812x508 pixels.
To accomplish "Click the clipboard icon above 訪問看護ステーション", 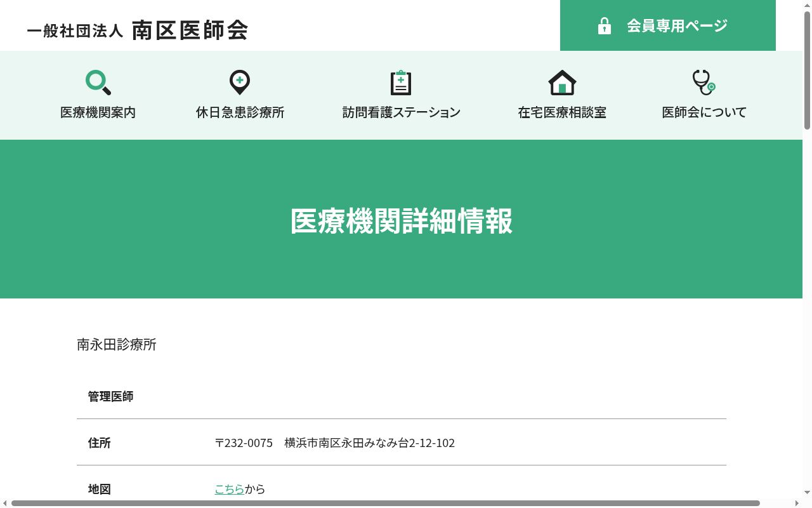I will [x=401, y=83].
